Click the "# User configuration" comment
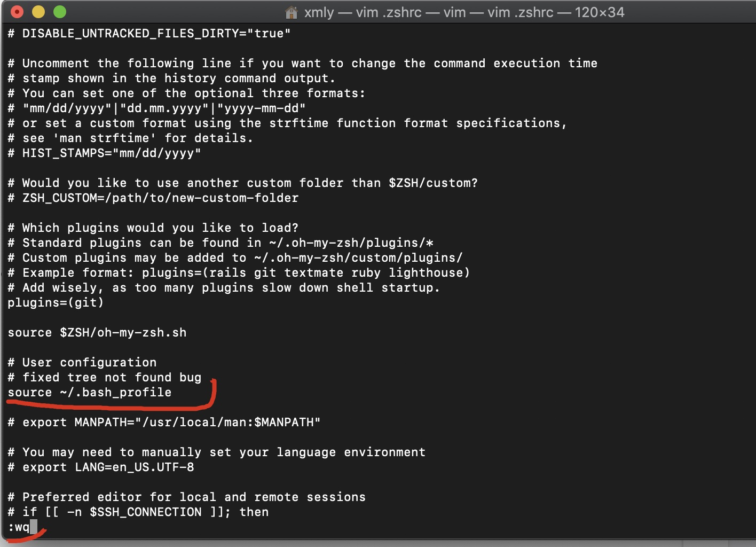The width and height of the screenshot is (756, 547). 82,363
